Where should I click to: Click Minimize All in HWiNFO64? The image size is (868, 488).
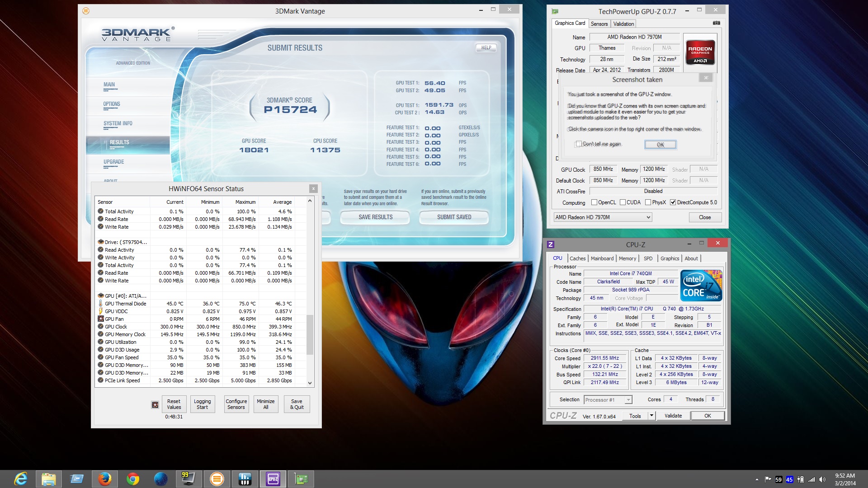[266, 404]
